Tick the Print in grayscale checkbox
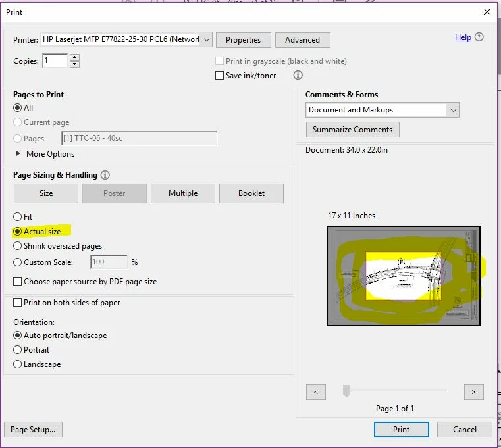The height and width of the screenshot is (448, 501). pos(219,61)
